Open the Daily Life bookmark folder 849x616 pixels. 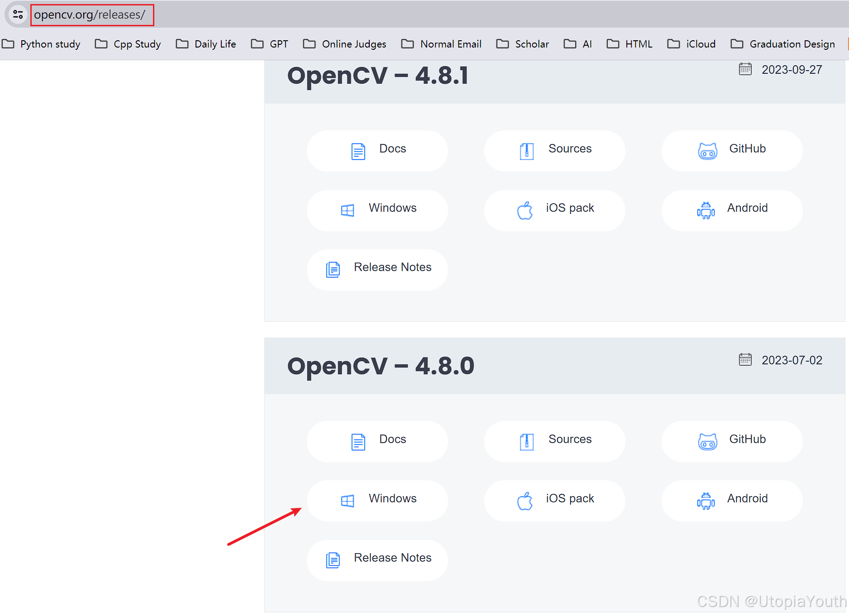(x=206, y=44)
